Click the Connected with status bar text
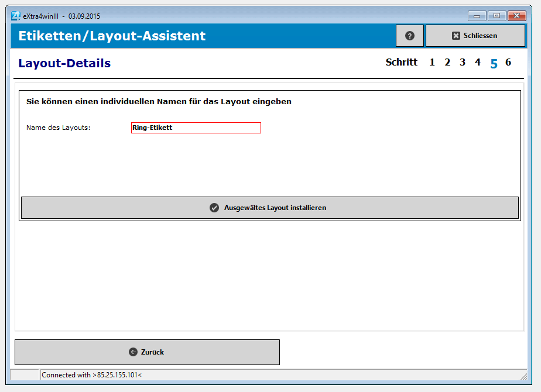 coord(92,374)
